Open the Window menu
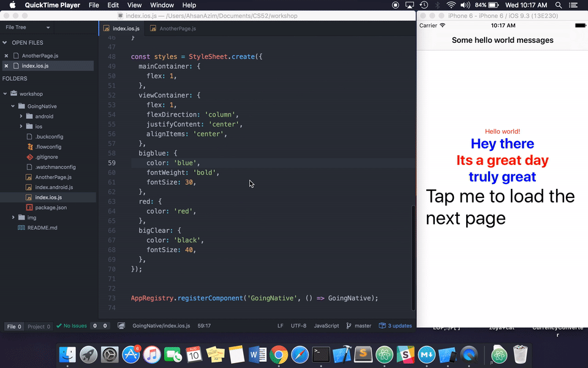The width and height of the screenshot is (588, 368). 162,5
